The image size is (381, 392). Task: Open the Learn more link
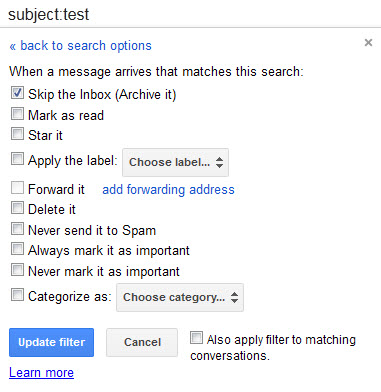pos(41,372)
